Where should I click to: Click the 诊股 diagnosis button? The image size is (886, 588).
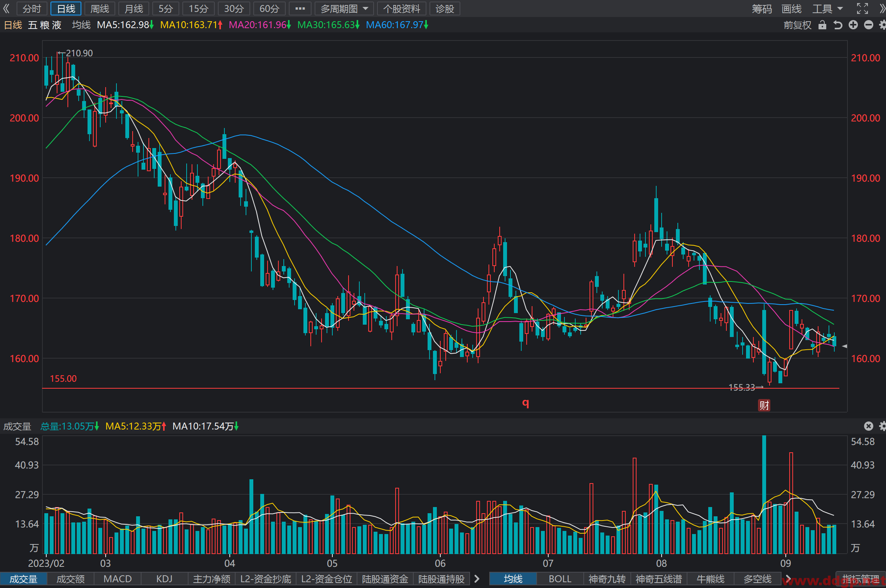445,8
